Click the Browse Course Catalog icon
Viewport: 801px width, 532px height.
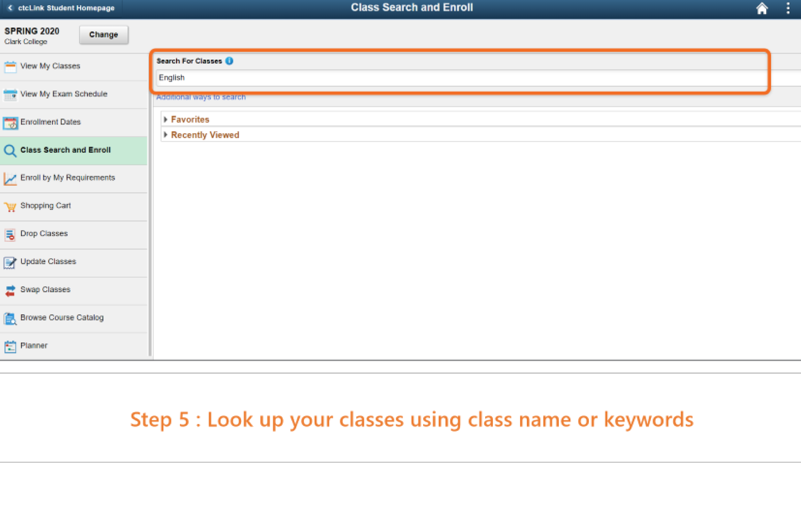[10, 318]
